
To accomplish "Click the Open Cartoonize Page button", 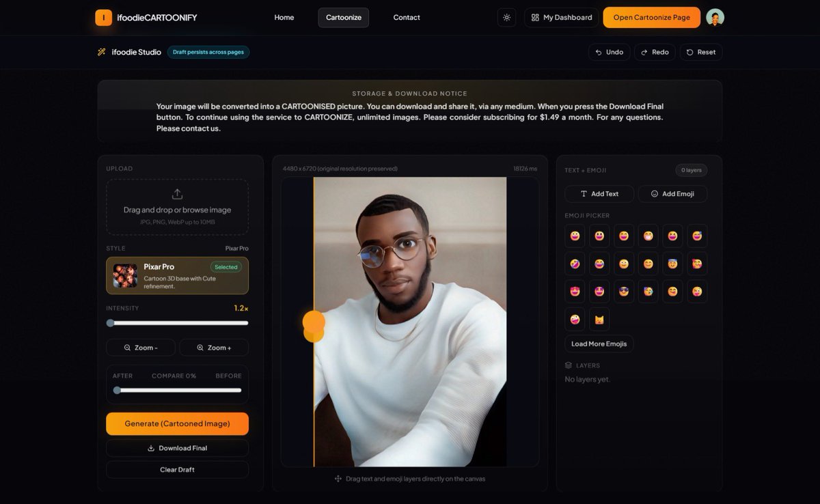I will [652, 18].
